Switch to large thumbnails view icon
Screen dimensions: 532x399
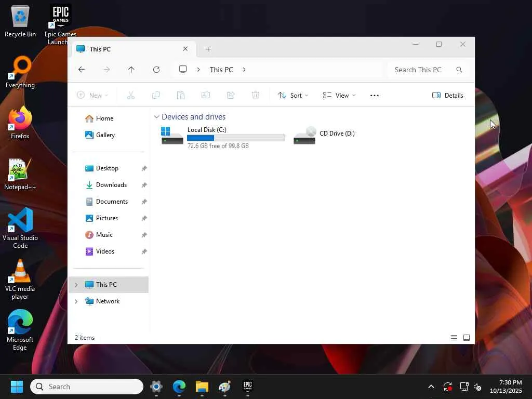click(x=467, y=338)
